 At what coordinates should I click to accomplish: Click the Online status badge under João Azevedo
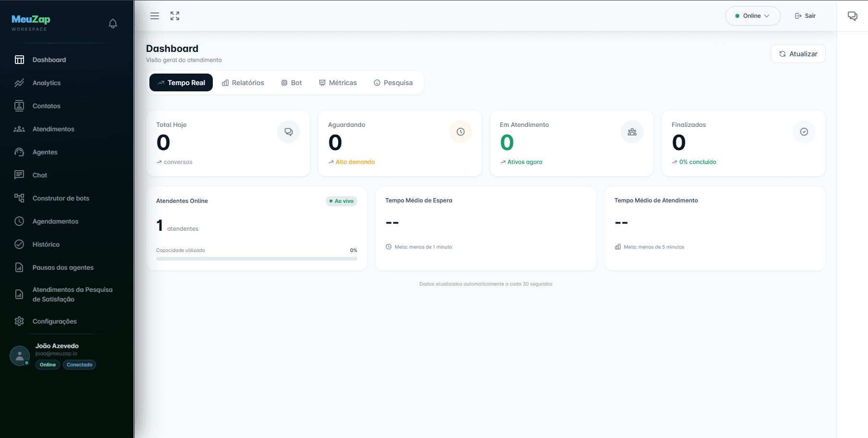pos(48,364)
